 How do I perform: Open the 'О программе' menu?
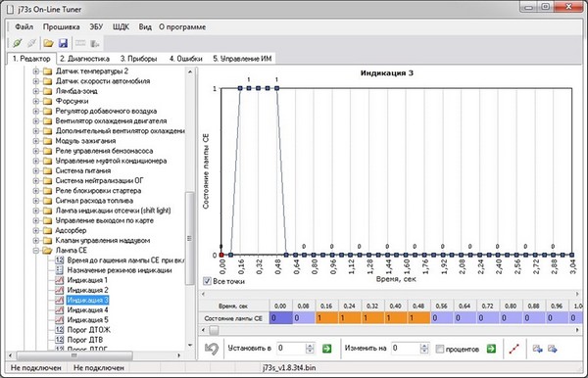point(182,27)
